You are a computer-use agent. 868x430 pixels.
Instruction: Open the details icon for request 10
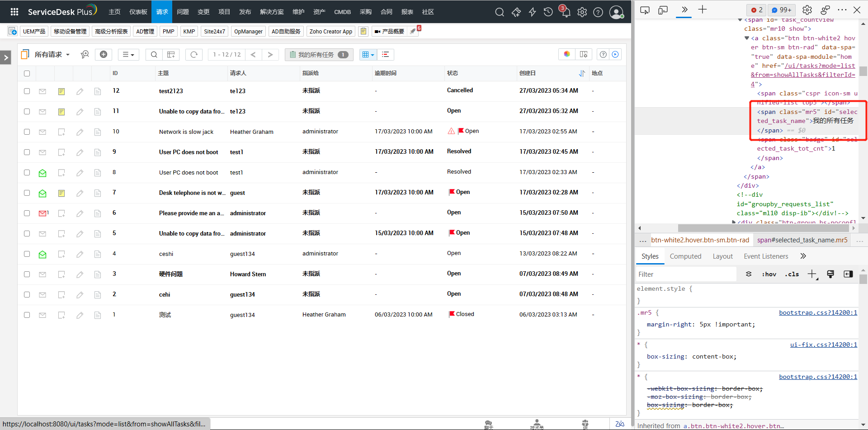pyautogui.click(x=98, y=132)
